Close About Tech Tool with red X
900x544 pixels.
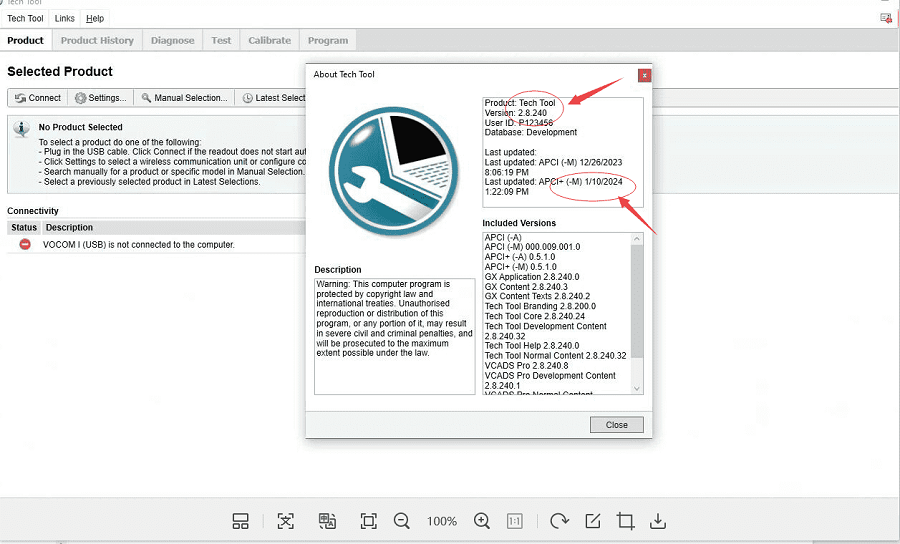pos(645,75)
